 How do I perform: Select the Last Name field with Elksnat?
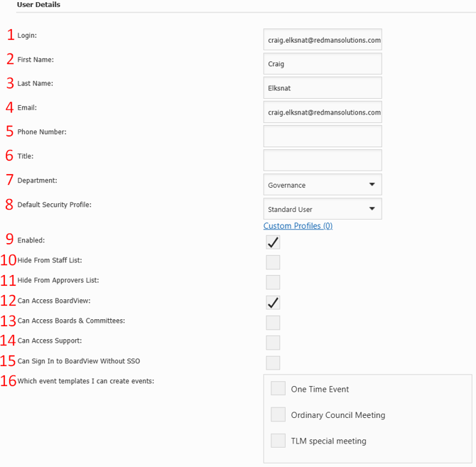click(322, 88)
